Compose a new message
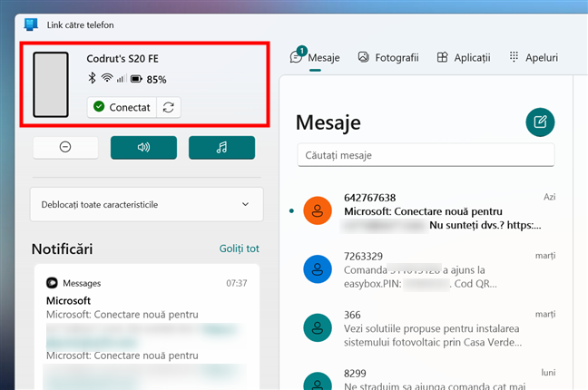Image resolution: width=588 pixels, height=390 pixels. pos(540,122)
